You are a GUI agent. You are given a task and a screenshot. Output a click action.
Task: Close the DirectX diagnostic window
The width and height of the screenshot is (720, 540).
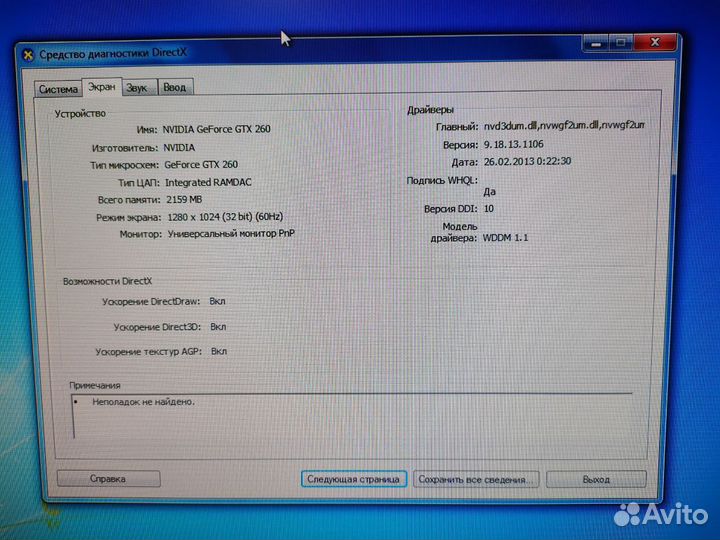click(x=655, y=42)
